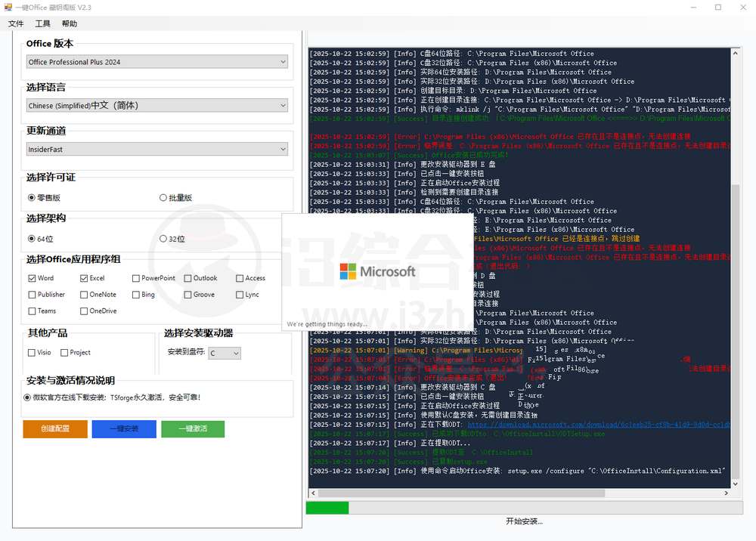Open the 工具 menu
Image resolution: width=756 pixels, height=541 pixels.
click(42, 24)
